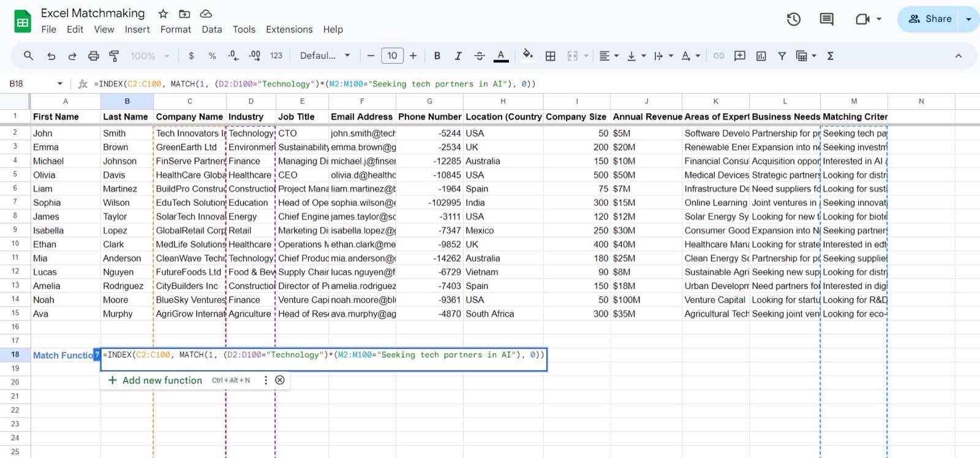Open the search menus magnifier icon
The width and height of the screenshot is (980, 458).
tap(28, 56)
